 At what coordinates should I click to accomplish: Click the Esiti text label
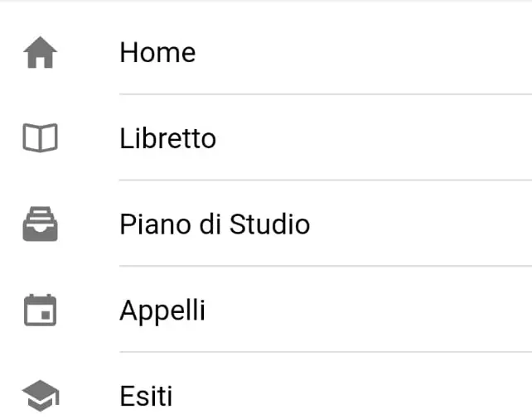146,396
